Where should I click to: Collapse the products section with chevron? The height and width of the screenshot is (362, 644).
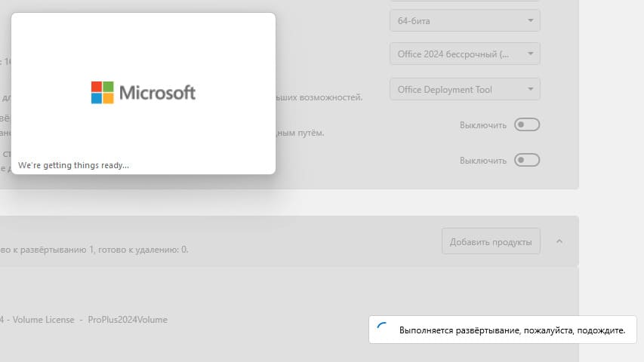[x=559, y=241]
